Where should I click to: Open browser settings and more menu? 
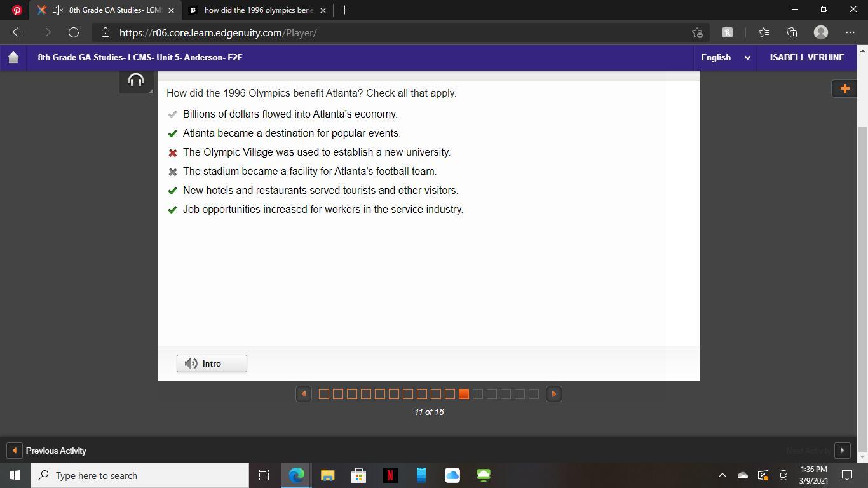tap(850, 32)
